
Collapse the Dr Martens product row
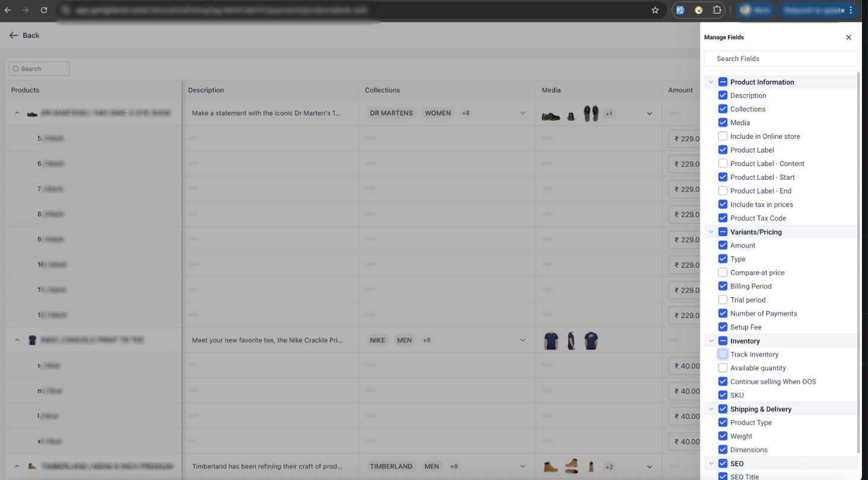[17, 113]
